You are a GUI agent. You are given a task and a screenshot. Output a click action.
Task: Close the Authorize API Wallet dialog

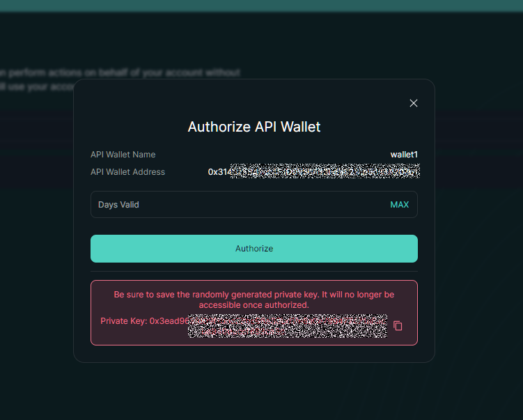[414, 103]
